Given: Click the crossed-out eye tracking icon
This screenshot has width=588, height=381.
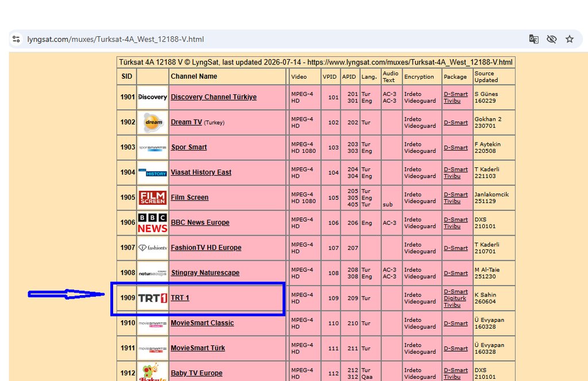Looking at the screenshot, I should click(552, 39).
